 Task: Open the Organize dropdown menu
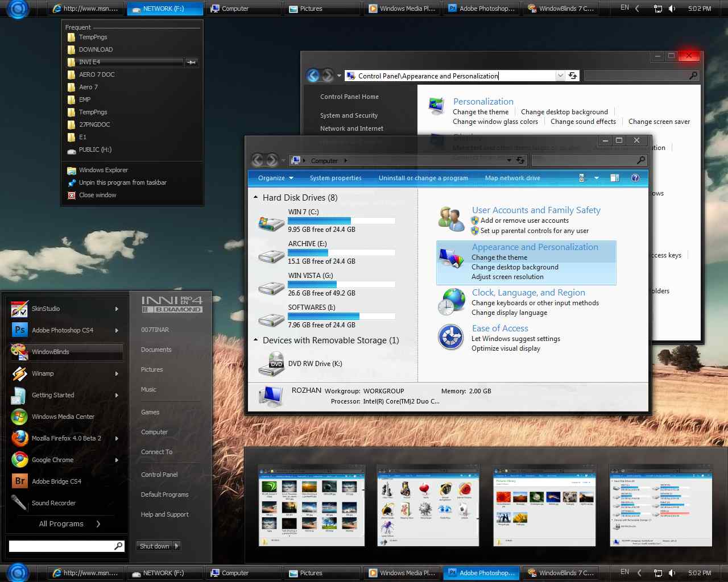click(x=276, y=178)
